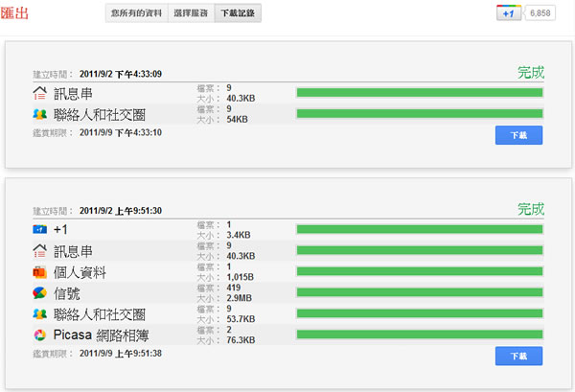Click the Picasa 網路相簿 progress bar

(420, 335)
